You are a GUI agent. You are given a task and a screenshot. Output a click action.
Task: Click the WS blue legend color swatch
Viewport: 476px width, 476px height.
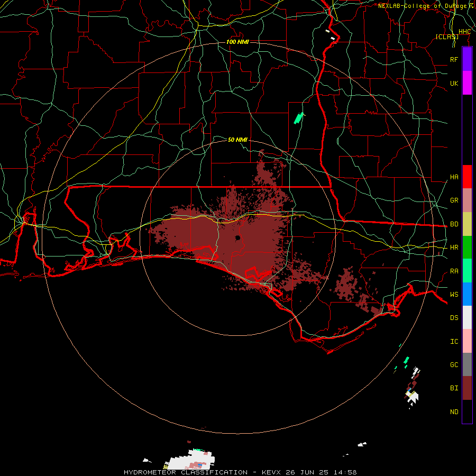click(x=467, y=294)
